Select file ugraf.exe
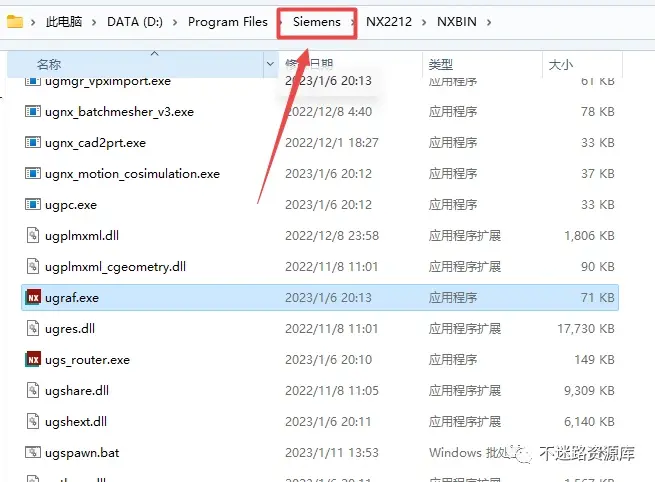 tap(72, 298)
